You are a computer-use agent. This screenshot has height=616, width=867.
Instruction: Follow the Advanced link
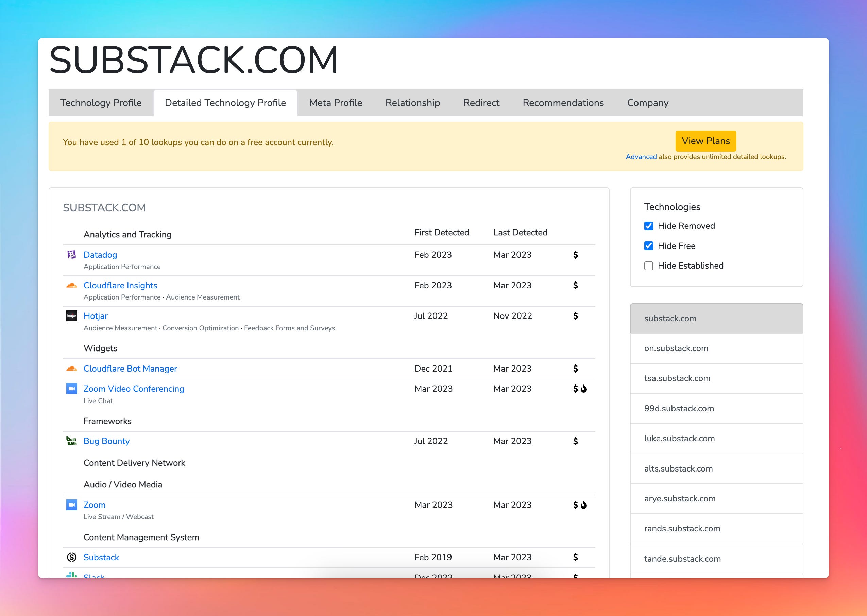point(641,157)
